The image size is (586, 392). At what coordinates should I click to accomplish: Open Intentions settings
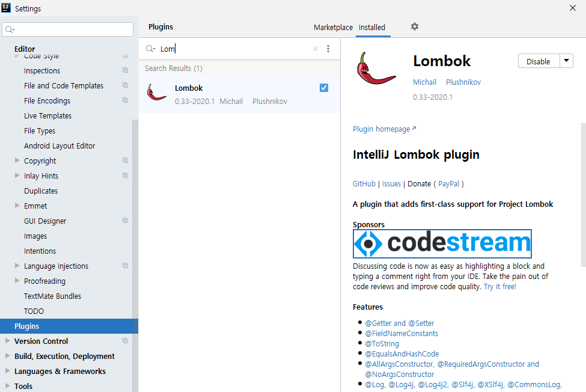pos(40,251)
